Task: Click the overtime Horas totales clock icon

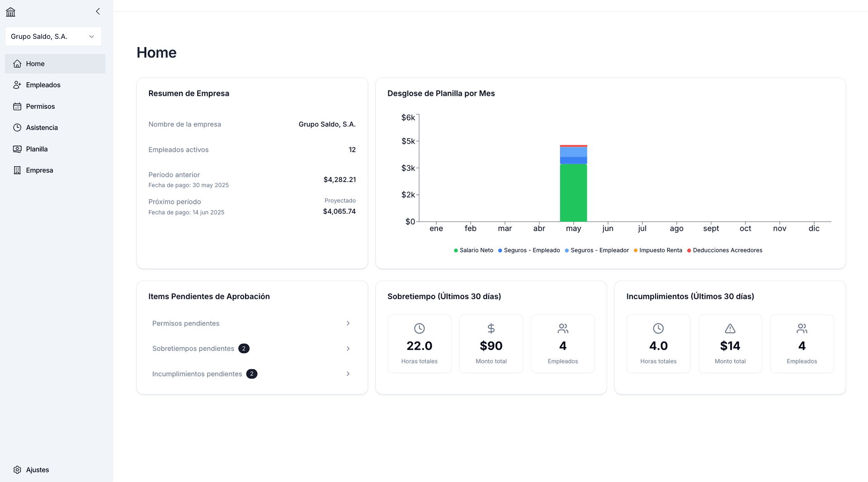Action: [x=419, y=328]
